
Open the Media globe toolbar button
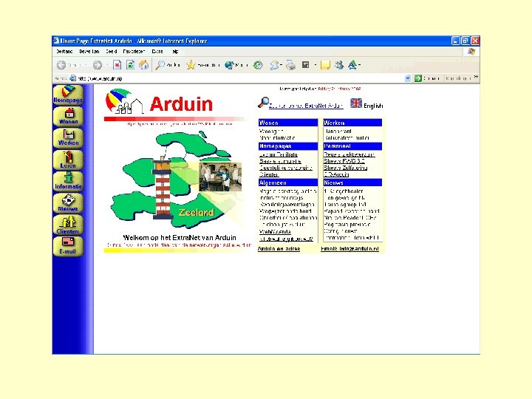[236, 65]
